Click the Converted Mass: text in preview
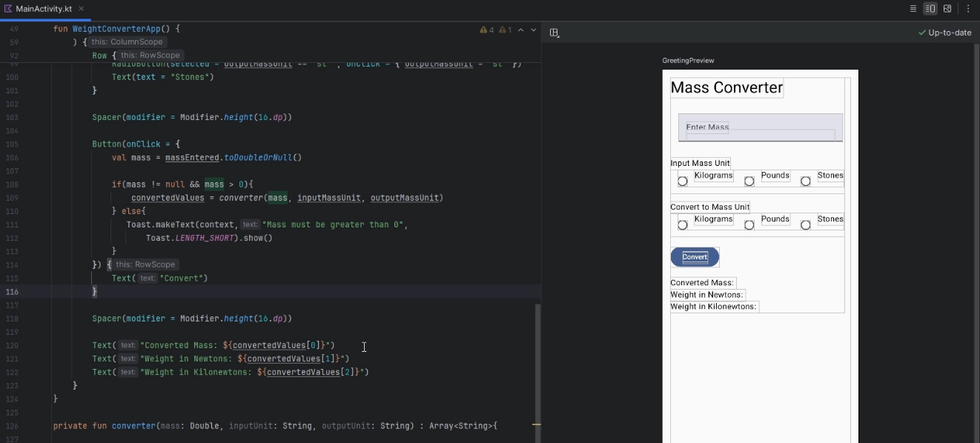This screenshot has height=443, width=980. coord(703,283)
